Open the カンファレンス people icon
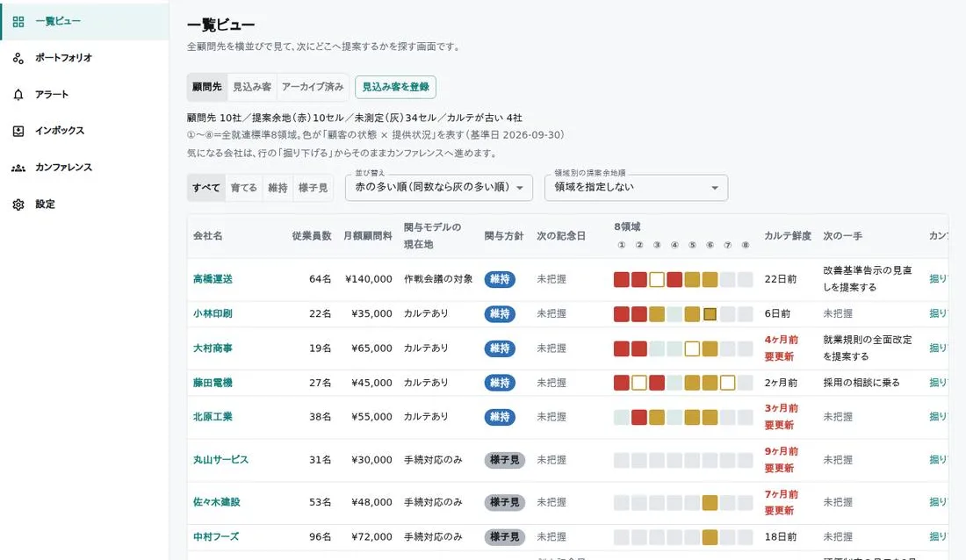This screenshot has height=560, width=966. coord(18,168)
